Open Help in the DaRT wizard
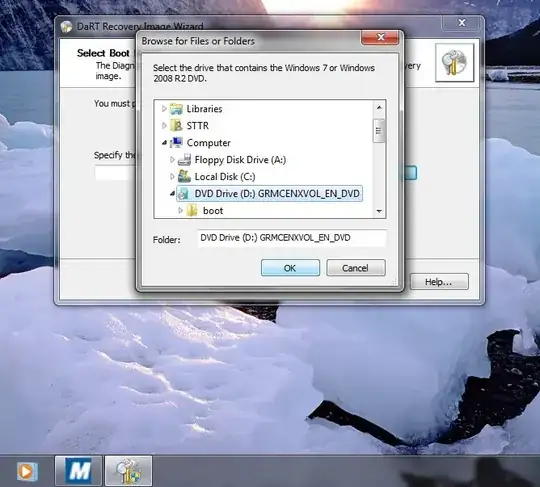 (439, 282)
